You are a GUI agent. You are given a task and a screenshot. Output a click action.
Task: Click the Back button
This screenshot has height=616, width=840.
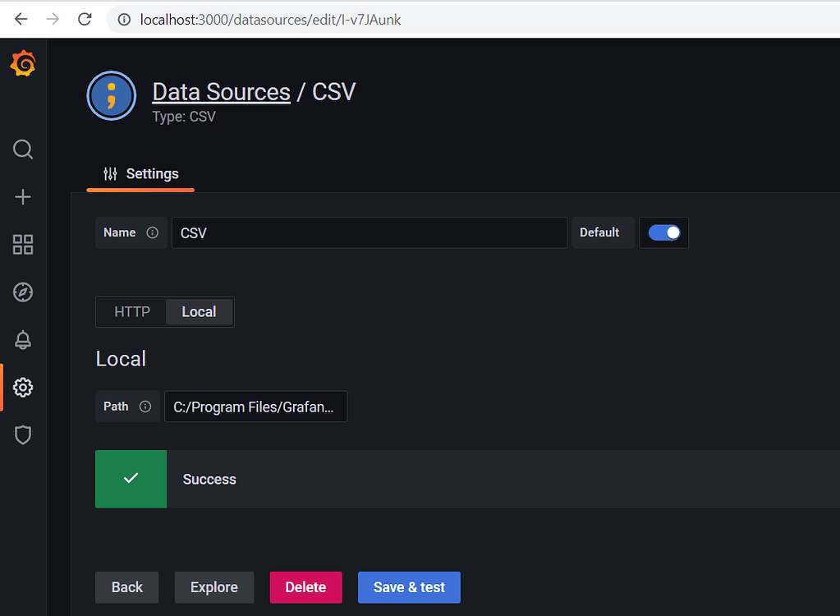(126, 587)
